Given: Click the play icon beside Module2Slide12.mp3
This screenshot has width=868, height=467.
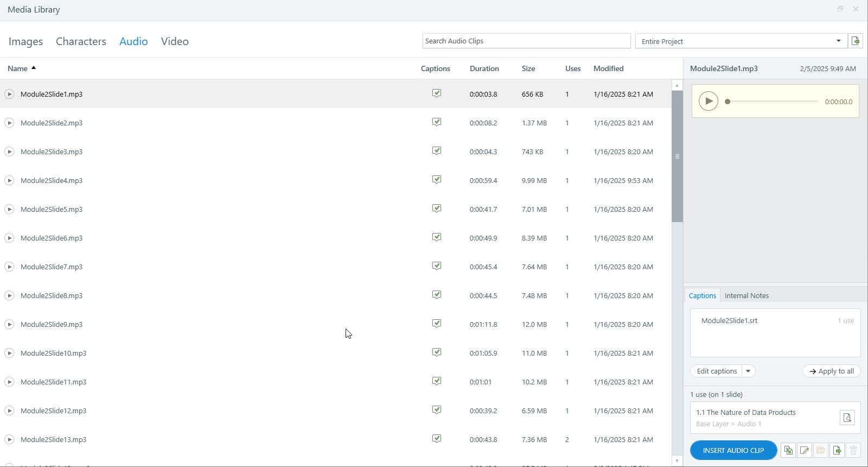Looking at the screenshot, I should 9,411.
